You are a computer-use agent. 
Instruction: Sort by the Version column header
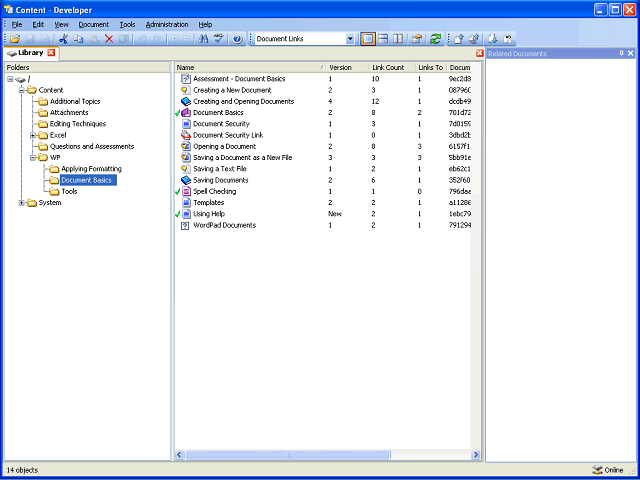coord(347,68)
